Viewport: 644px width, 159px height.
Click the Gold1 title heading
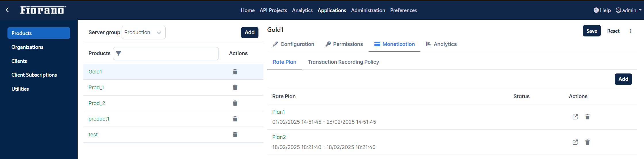click(275, 30)
